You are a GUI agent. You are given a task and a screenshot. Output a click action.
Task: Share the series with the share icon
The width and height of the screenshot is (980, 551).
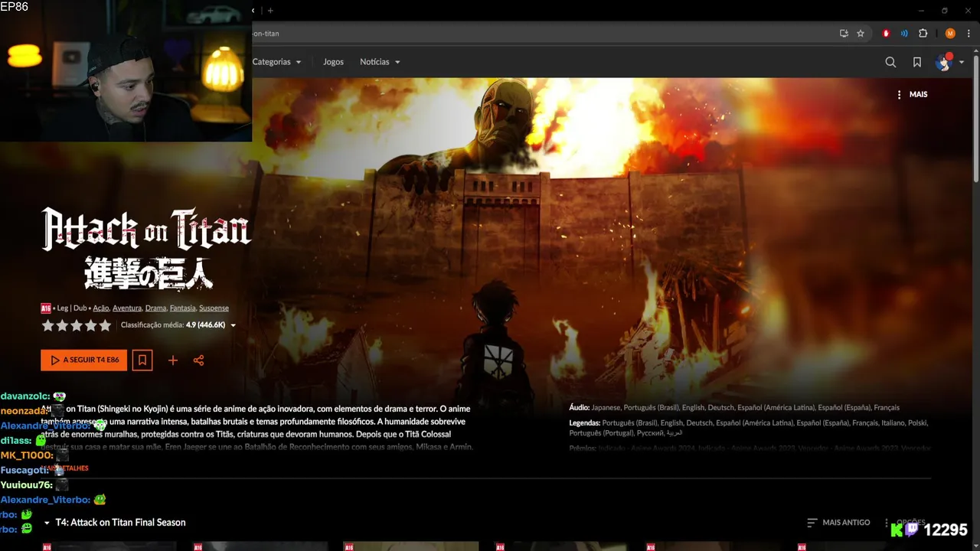tap(199, 360)
